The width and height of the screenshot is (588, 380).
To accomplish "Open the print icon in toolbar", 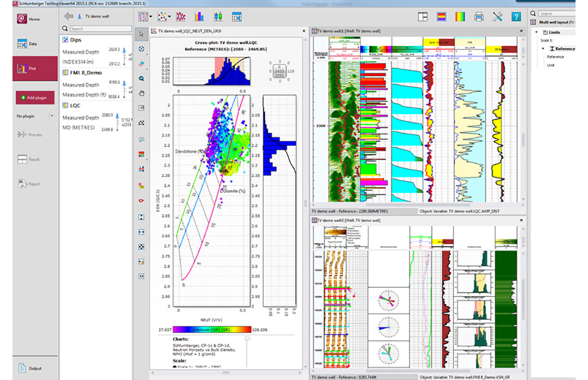I will pyautogui.click(x=479, y=17).
